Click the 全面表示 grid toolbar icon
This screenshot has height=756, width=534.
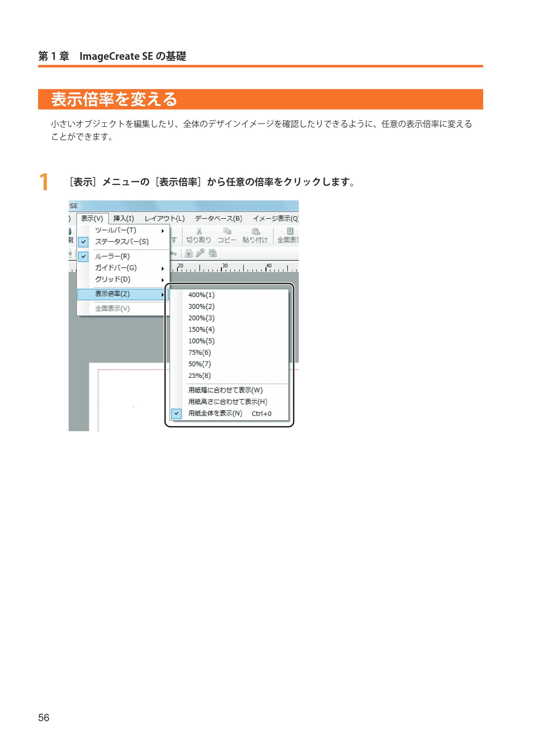point(290,231)
